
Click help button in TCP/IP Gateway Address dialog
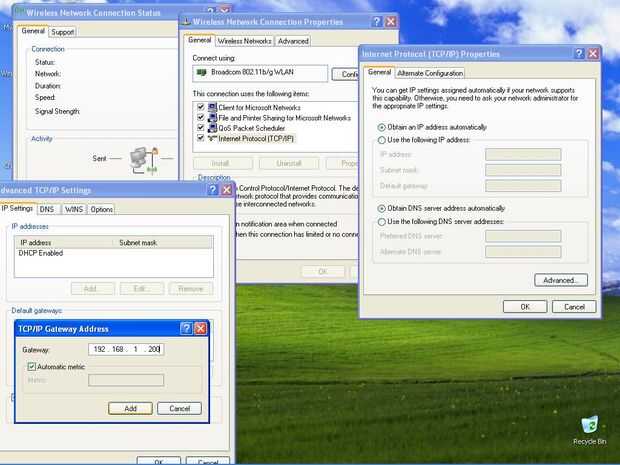pos(186,328)
